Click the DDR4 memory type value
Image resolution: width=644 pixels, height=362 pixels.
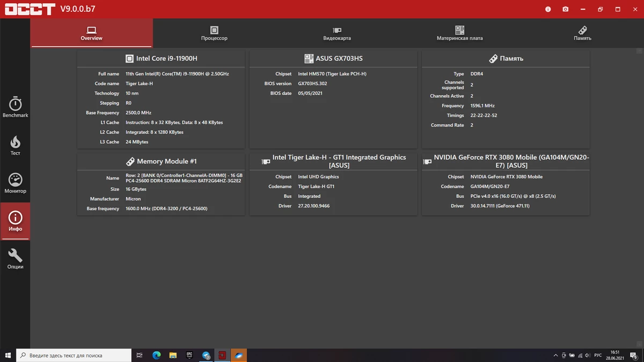click(x=477, y=74)
